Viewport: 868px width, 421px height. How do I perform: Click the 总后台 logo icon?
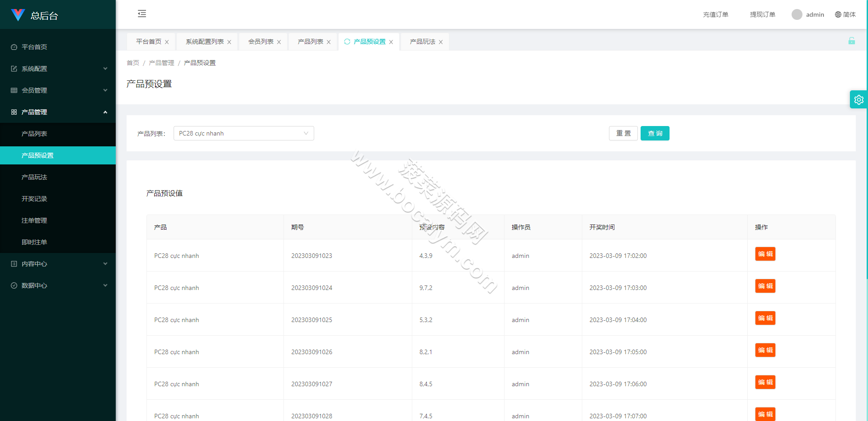click(18, 15)
